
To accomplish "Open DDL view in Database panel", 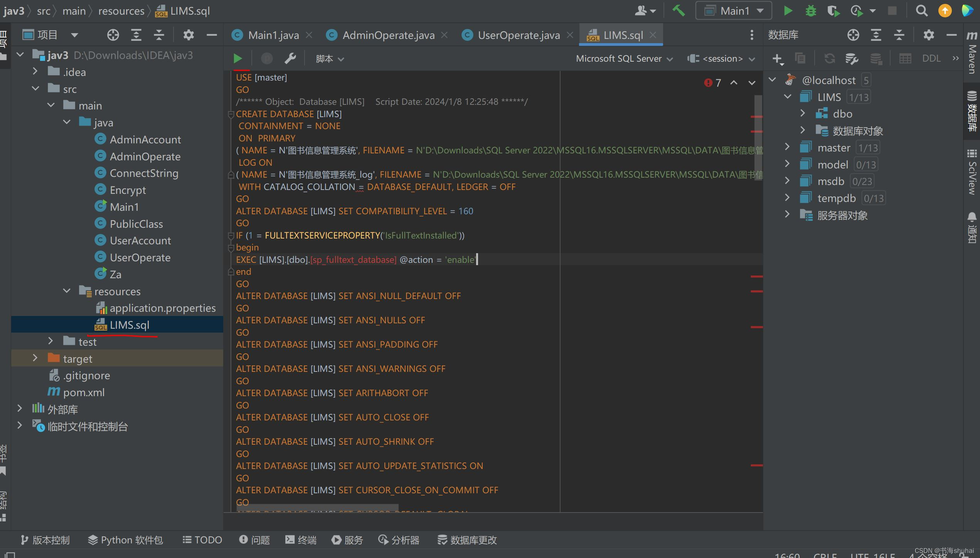I will pos(931,59).
